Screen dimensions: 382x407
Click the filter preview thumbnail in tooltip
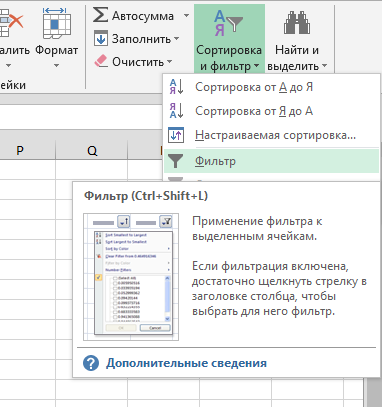[x=131, y=277]
